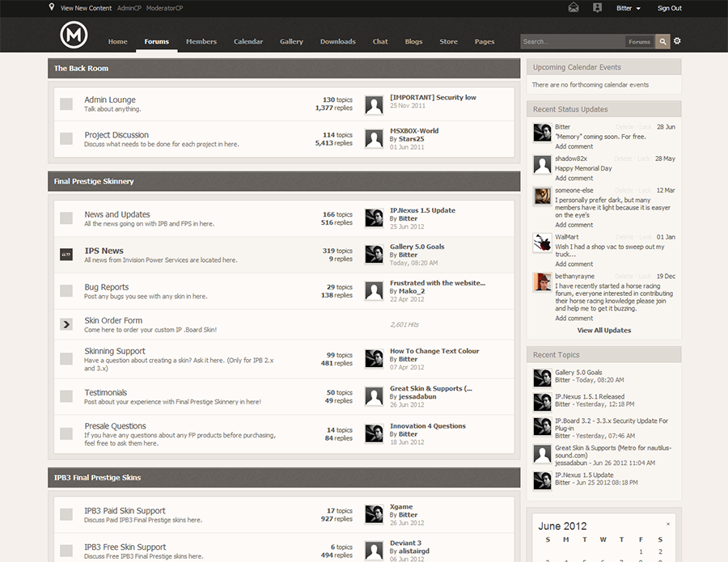Open Innovation 4 Questions topic
Viewport: 728px width, 562px height.
pos(428,425)
